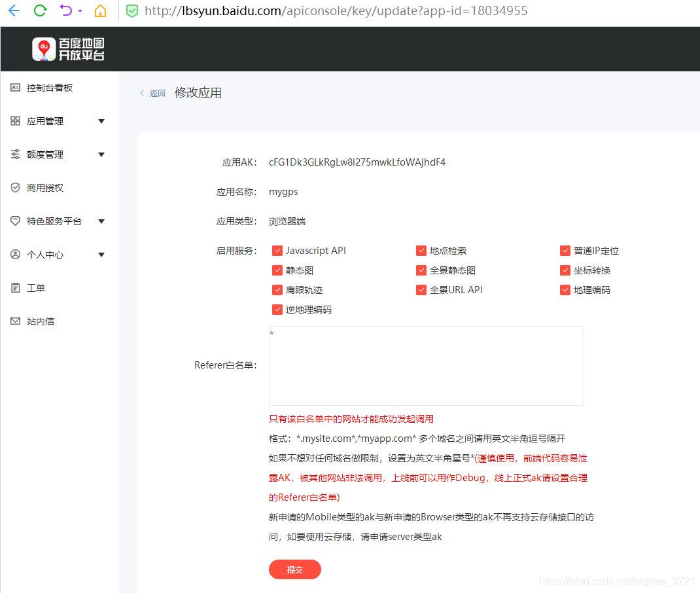700x593 pixels.
Task: Uncheck 地点检索 service
Action: (x=421, y=251)
